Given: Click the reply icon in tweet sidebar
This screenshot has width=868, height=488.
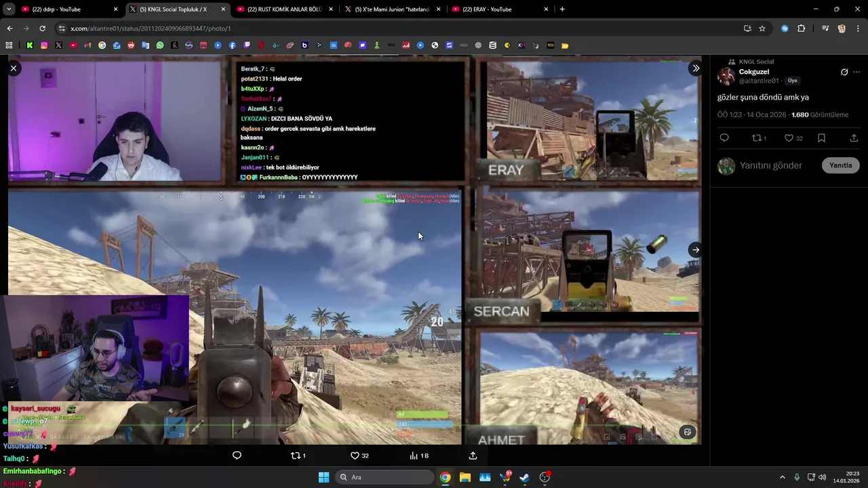Looking at the screenshot, I should coord(724,138).
